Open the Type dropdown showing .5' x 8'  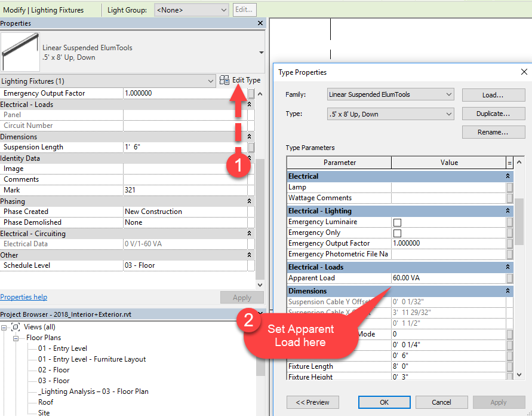click(390, 114)
